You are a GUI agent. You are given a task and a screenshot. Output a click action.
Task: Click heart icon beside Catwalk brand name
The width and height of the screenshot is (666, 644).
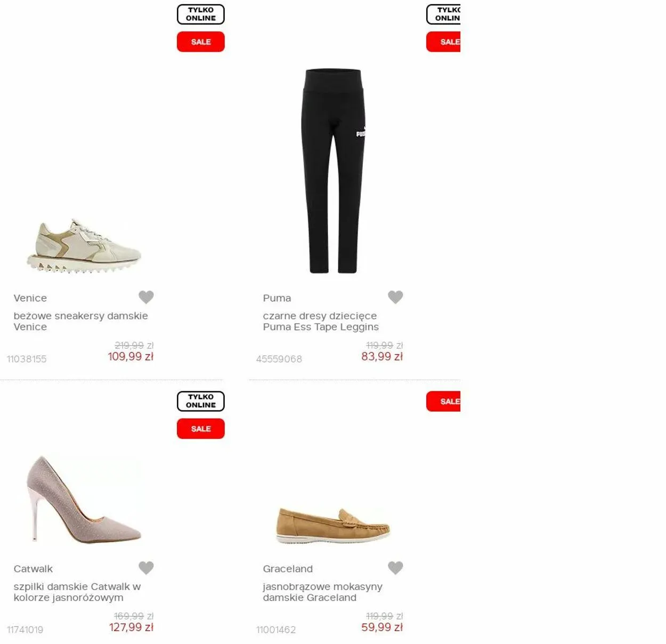[146, 568]
